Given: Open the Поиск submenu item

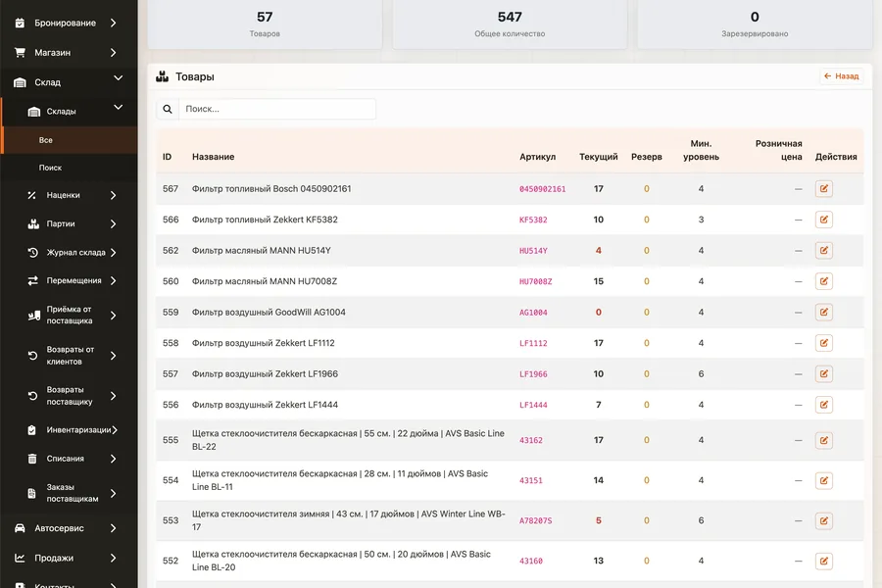Looking at the screenshot, I should [x=69, y=168].
